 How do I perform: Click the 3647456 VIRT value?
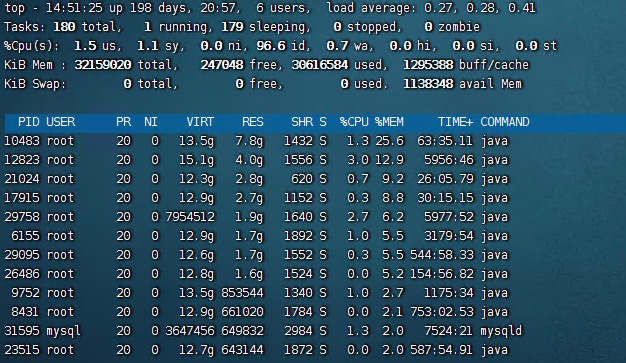point(190,331)
